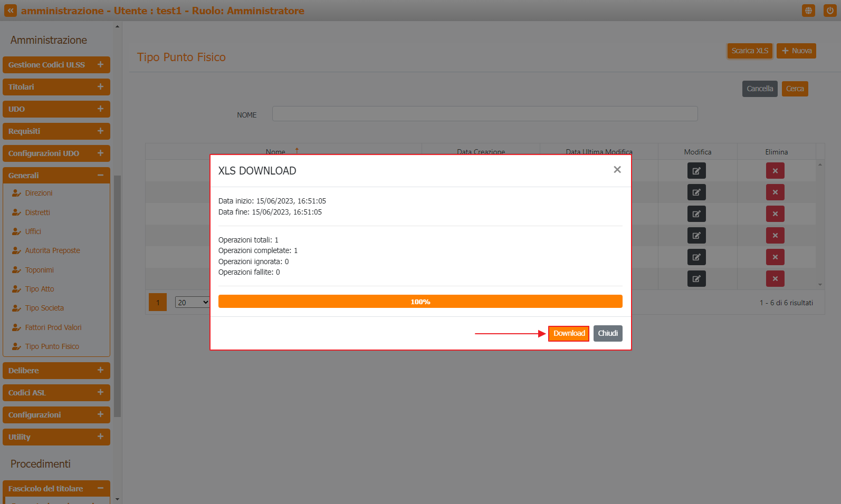The width and height of the screenshot is (841, 504).
Task: Click delete icon in fourth table row
Action: click(775, 236)
